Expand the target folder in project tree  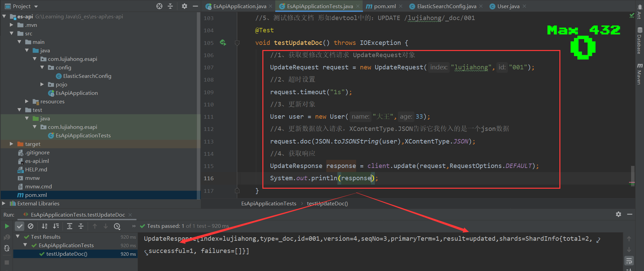pos(12,144)
